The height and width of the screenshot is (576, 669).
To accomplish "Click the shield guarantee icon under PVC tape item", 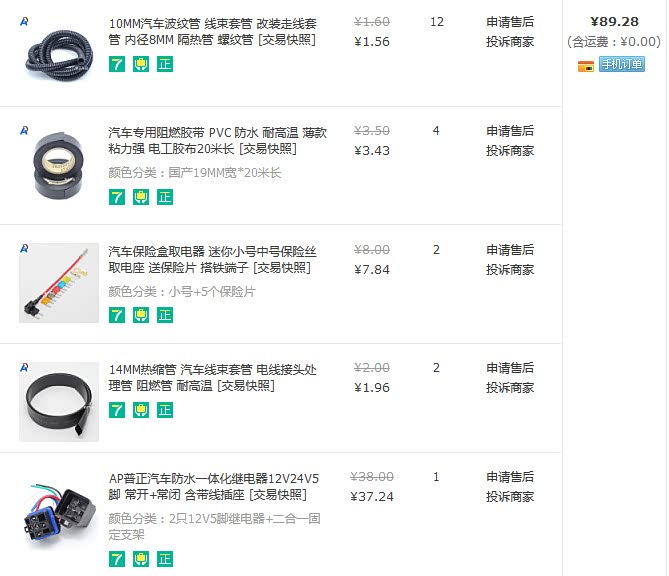I will click(x=141, y=197).
